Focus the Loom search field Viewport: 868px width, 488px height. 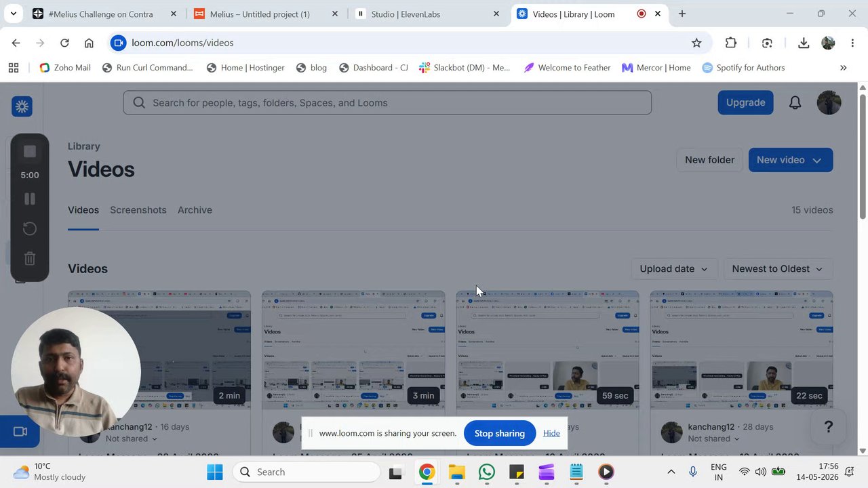(x=387, y=102)
